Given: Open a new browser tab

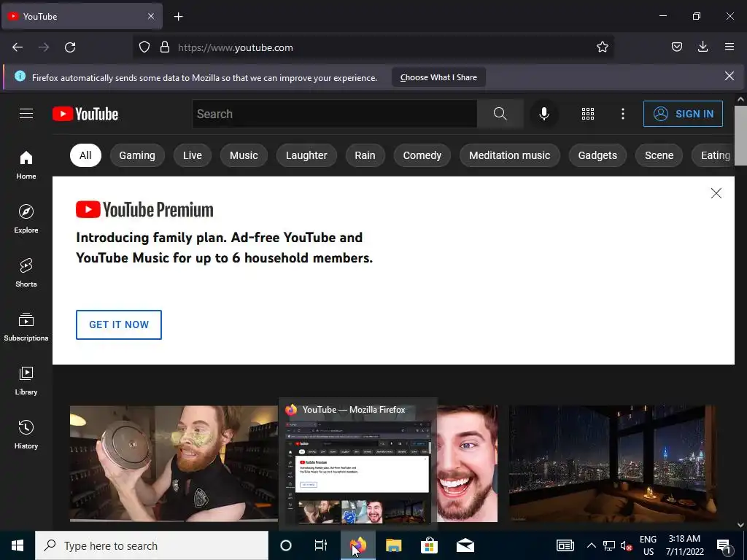Looking at the screenshot, I should pyautogui.click(x=178, y=17).
